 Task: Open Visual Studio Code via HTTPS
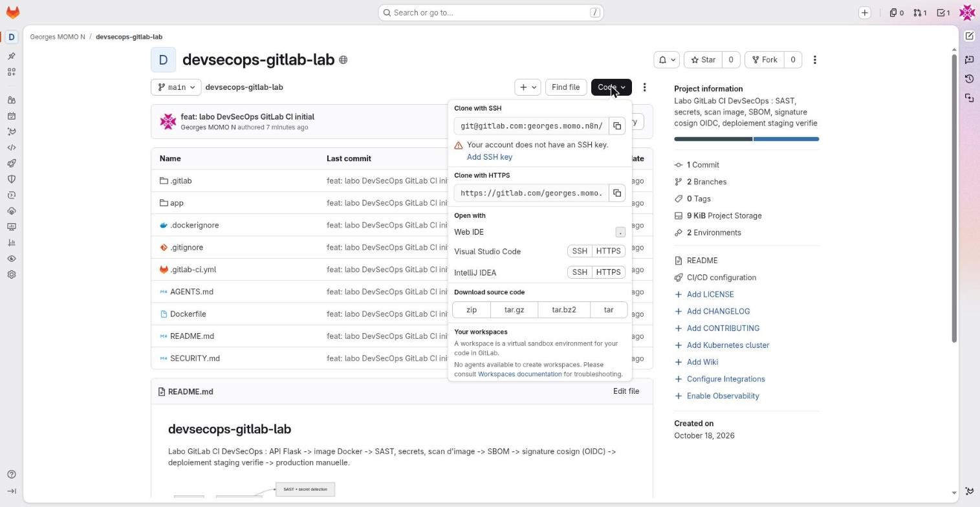coord(608,251)
